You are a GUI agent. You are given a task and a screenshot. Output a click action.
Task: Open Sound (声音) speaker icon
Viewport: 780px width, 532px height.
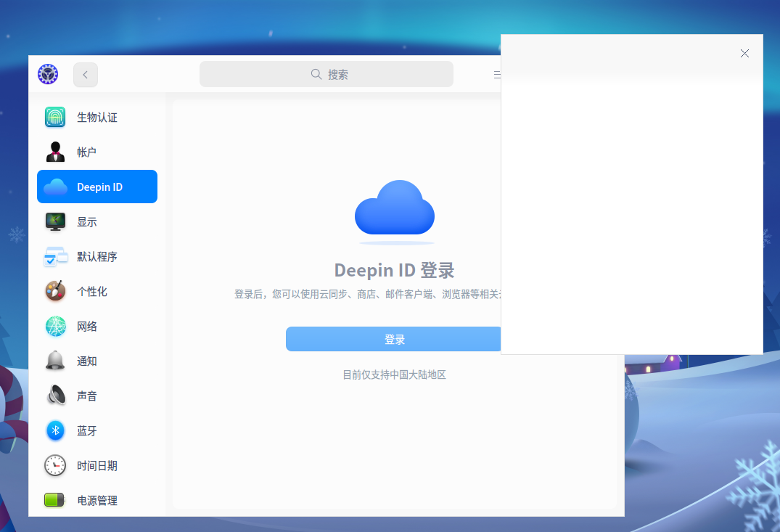point(54,396)
